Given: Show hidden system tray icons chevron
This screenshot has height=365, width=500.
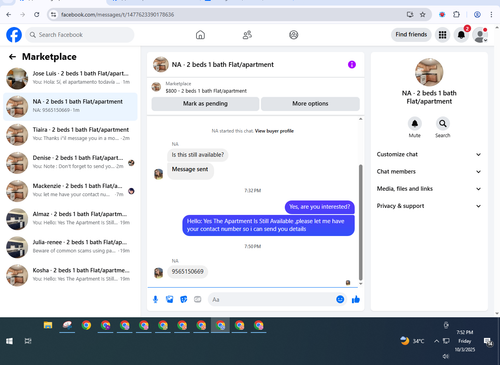Looking at the screenshot, I should pos(436,341).
